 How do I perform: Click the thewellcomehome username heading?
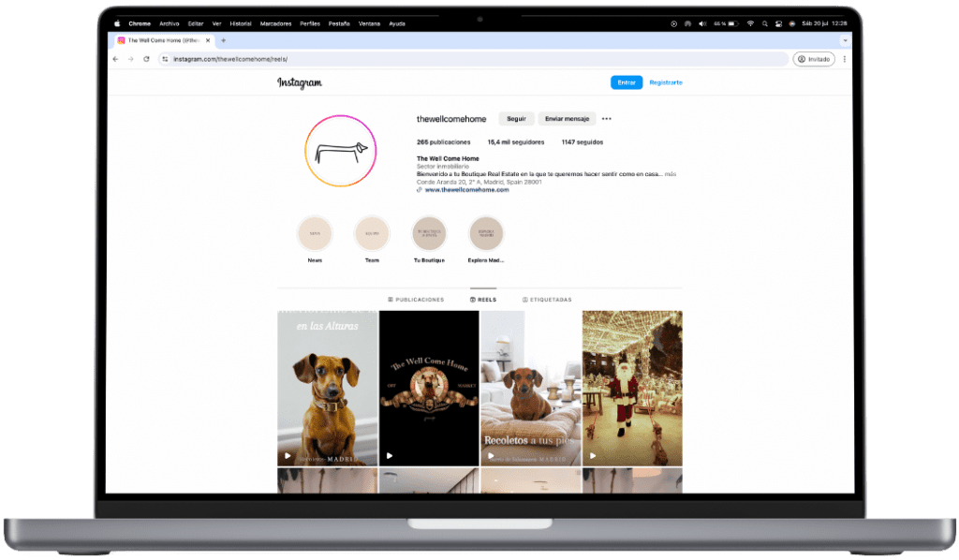pyautogui.click(x=451, y=119)
